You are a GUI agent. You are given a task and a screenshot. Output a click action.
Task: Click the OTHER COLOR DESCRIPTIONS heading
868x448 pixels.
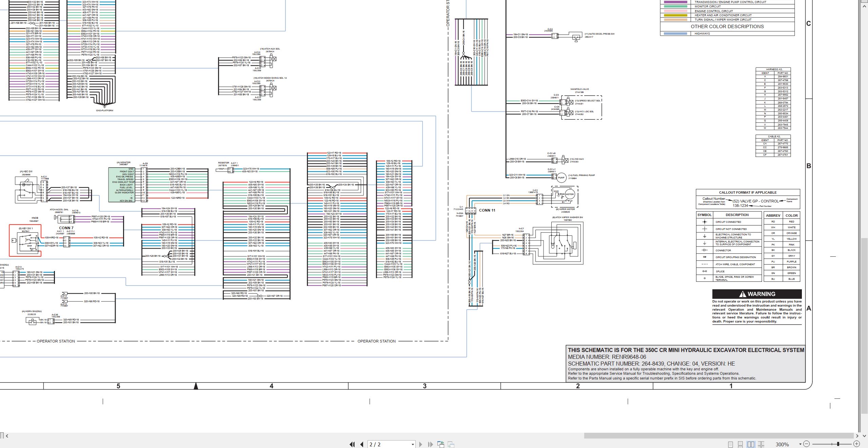(x=727, y=26)
